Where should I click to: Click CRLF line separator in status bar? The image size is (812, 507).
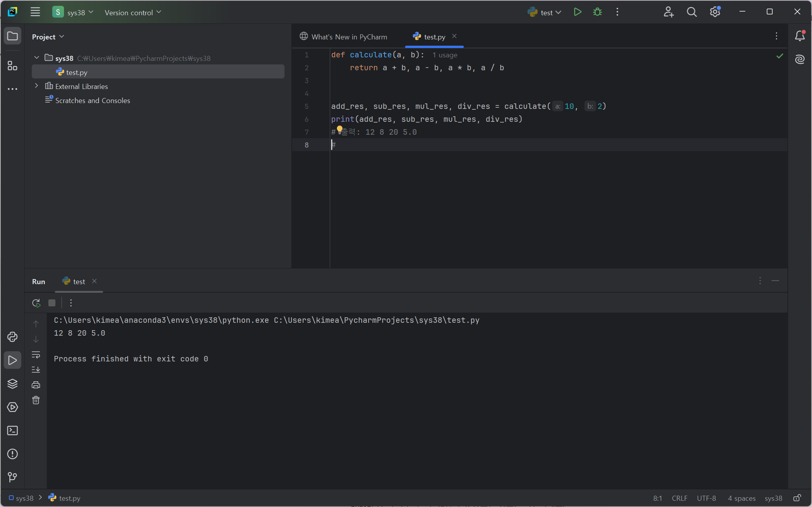[679, 498]
